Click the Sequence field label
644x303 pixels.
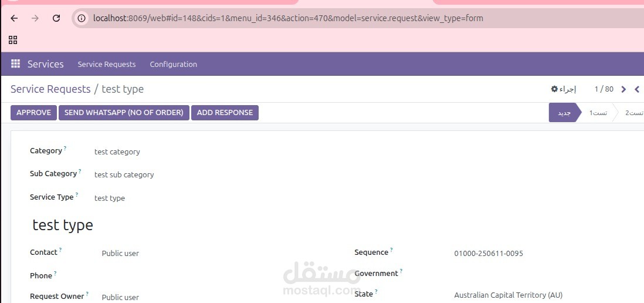tap(371, 253)
